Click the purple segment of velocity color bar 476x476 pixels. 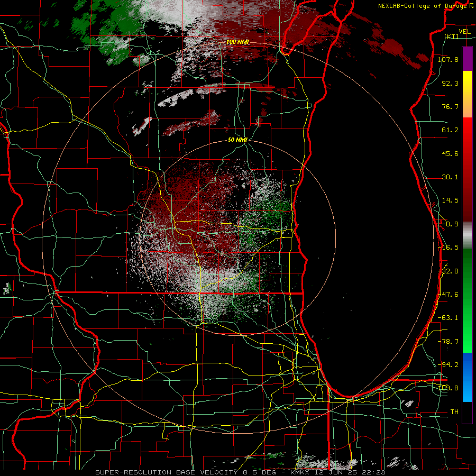pyautogui.click(x=467, y=59)
